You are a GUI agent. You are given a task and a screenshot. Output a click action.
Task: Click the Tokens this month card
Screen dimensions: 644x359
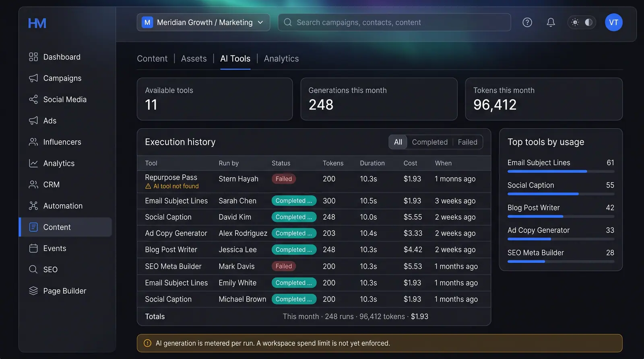point(544,99)
